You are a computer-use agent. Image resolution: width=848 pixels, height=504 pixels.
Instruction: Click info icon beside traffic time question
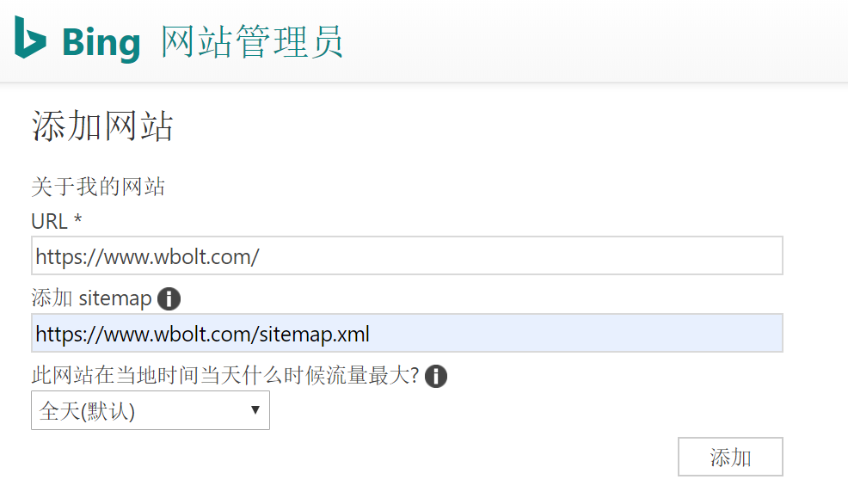[x=436, y=376]
